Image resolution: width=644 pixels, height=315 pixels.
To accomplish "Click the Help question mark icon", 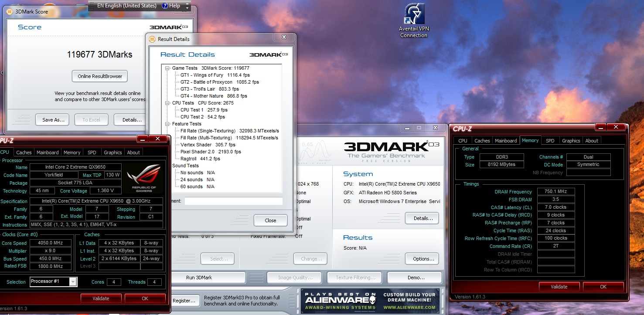I will (165, 6).
